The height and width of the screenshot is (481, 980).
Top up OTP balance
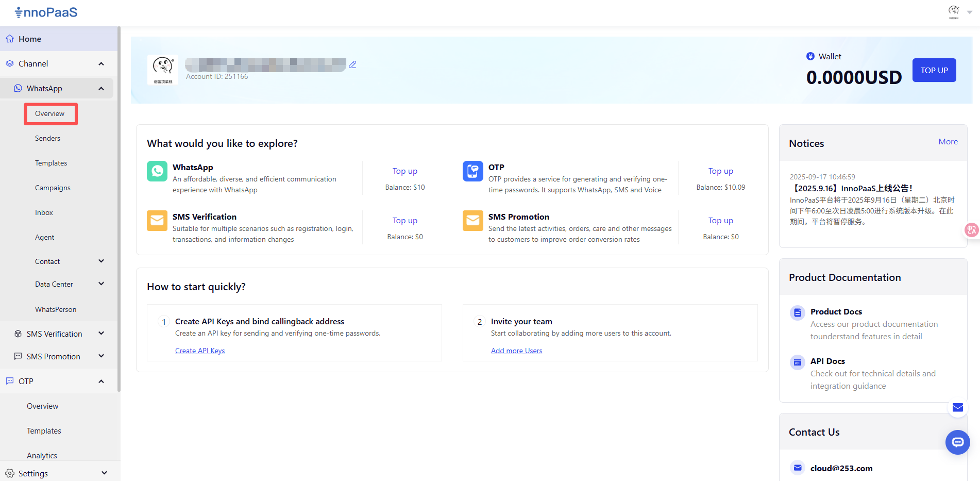pyautogui.click(x=721, y=171)
